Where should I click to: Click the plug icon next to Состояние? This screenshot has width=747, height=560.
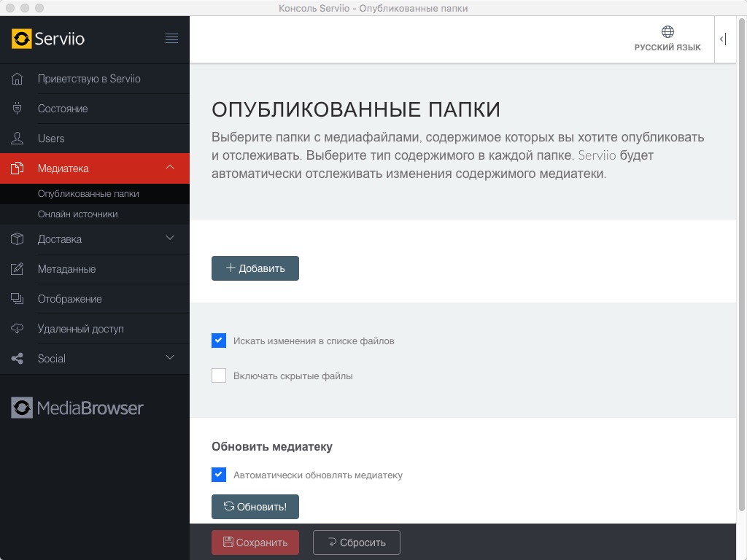pyautogui.click(x=18, y=109)
